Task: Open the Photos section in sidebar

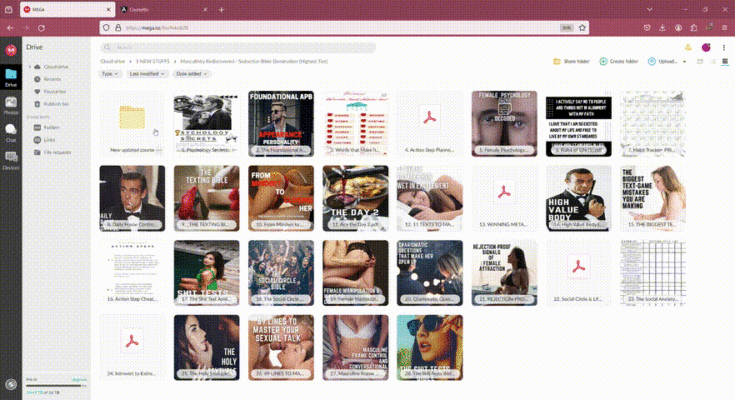Action: coord(11,103)
